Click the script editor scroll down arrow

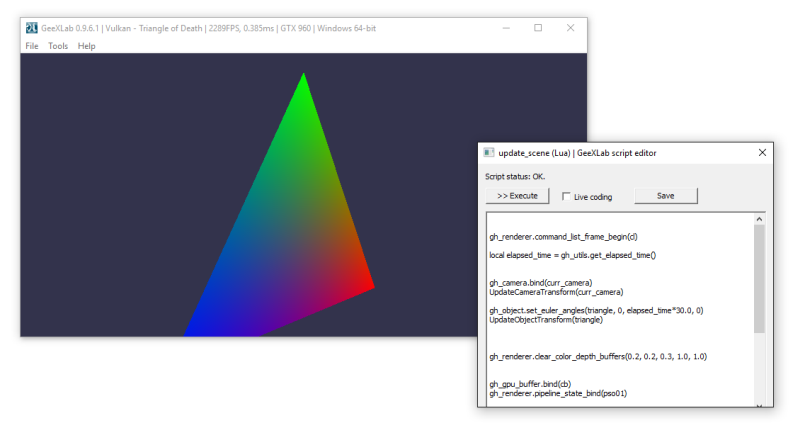[759, 406]
